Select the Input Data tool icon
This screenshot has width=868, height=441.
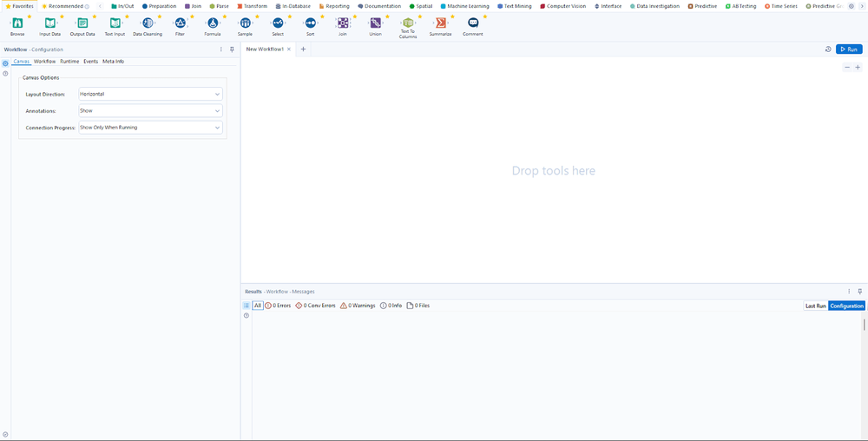(x=49, y=23)
